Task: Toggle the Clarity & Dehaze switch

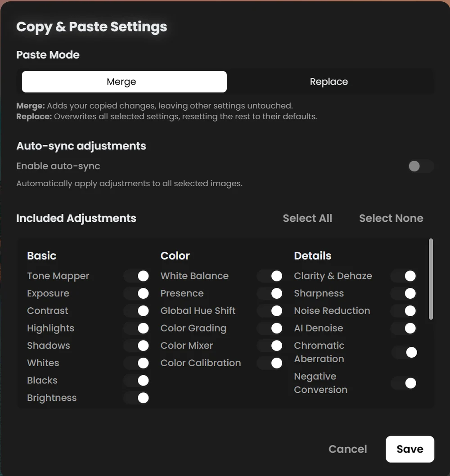Action: (x=404, y=276)
